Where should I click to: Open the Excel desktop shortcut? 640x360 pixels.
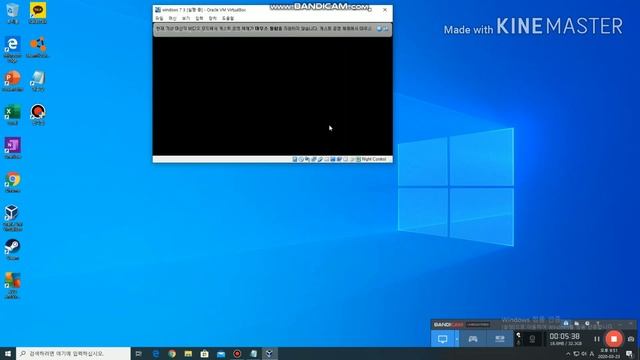pyautogui.click(x=13, y=114)
